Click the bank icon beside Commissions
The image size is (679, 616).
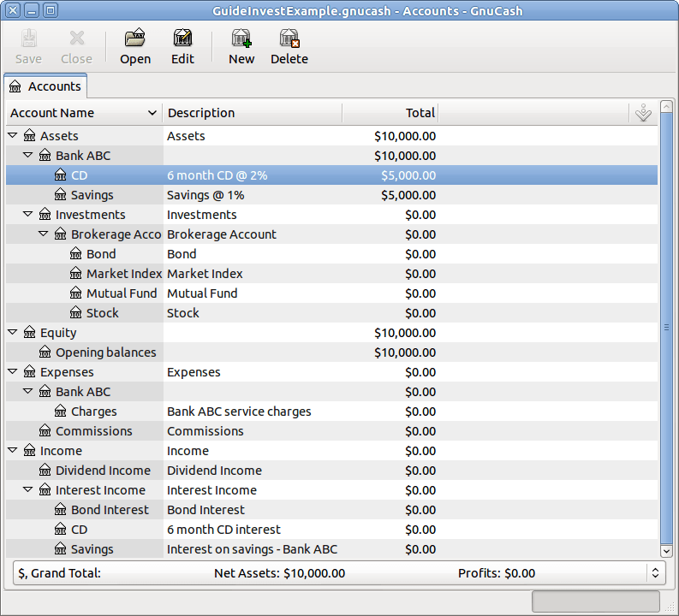pyautogui.click(x=45, y=431)
